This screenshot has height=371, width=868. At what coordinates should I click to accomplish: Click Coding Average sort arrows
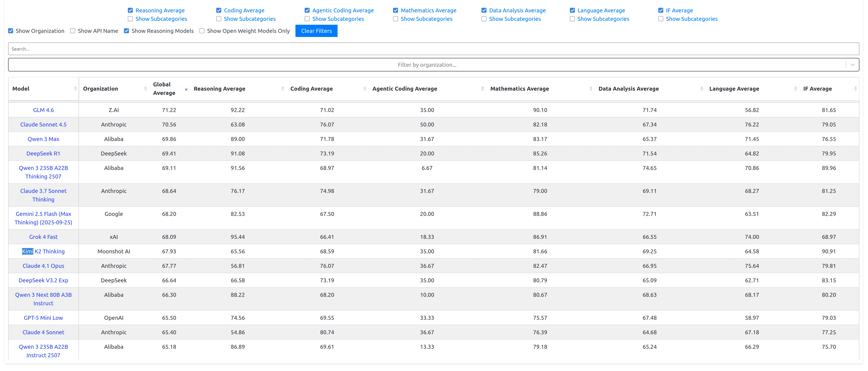point(365,89)
